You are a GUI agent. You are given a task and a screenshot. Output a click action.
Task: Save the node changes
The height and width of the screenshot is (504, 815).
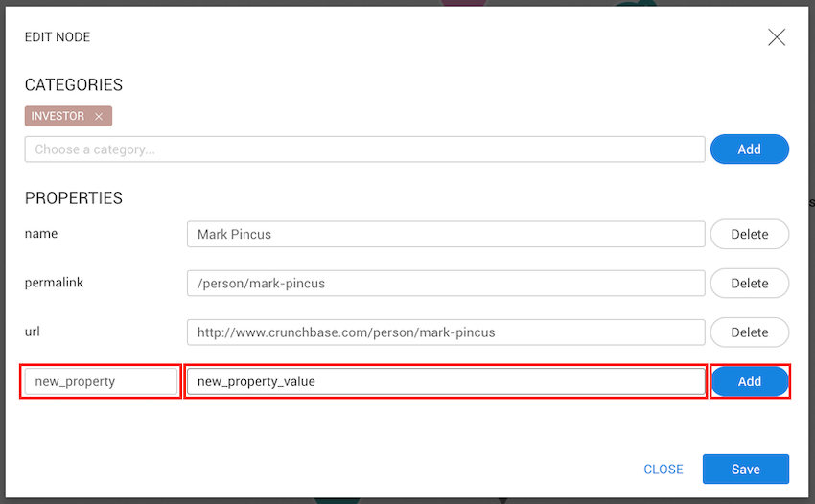point(745,470)
